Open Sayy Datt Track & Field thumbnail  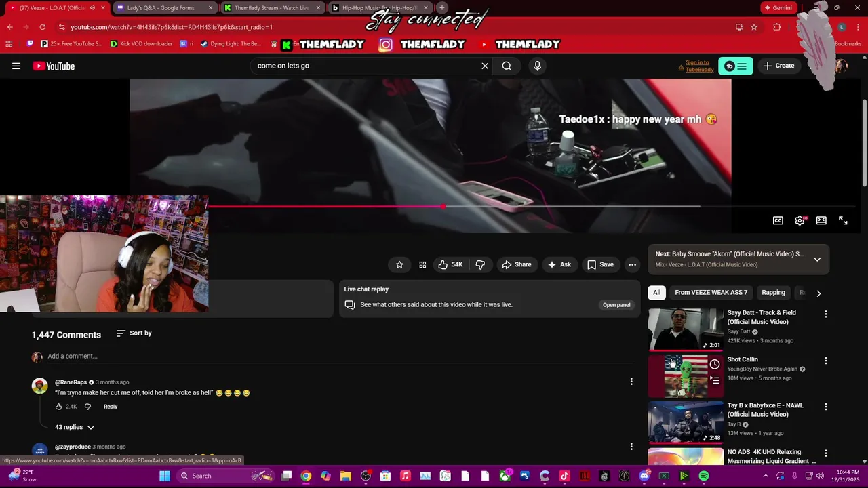point(686,329)
